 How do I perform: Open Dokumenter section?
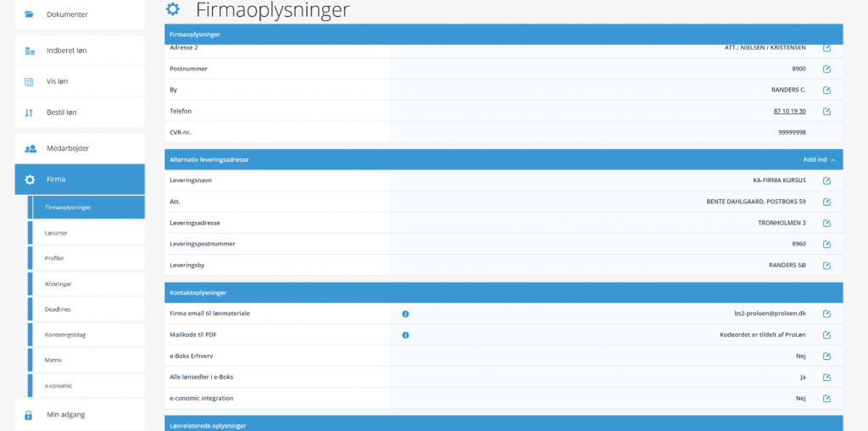80,14
